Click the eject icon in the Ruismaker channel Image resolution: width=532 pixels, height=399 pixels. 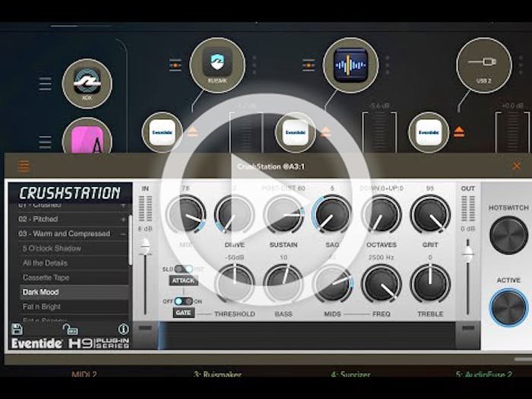(x=192, y=132)
